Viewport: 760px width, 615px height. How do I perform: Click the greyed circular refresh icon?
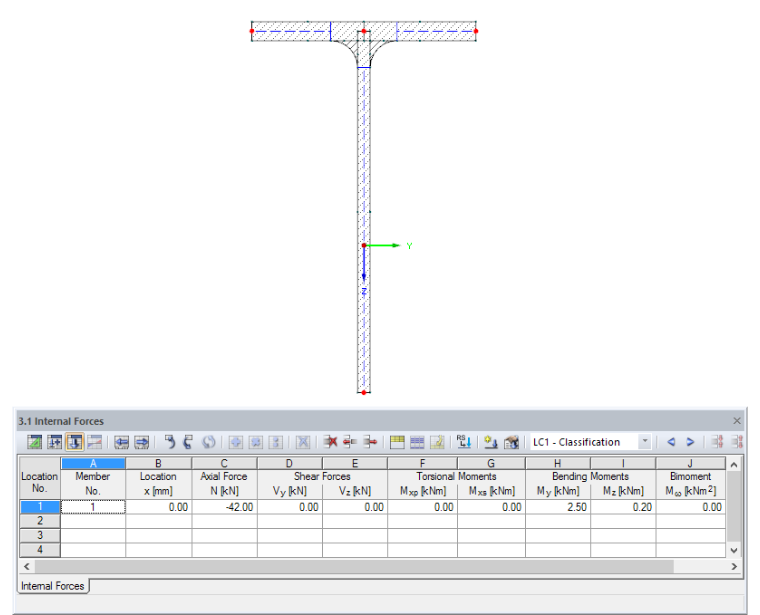click(208, 442)
